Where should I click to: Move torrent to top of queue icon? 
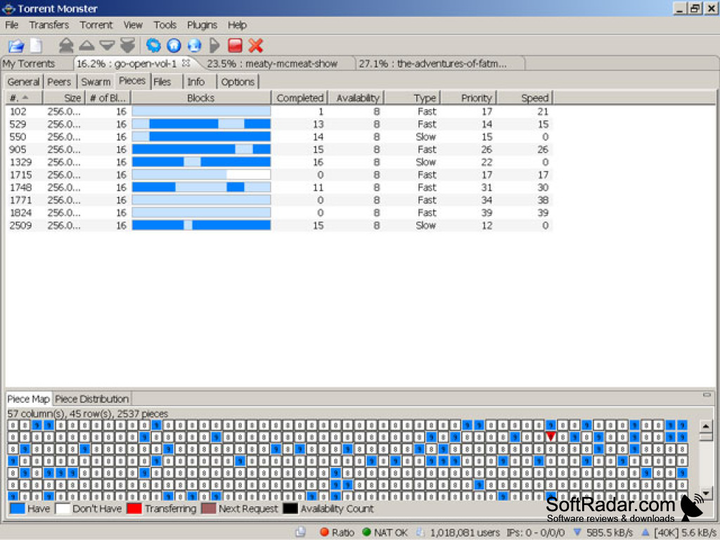(66, 45)
